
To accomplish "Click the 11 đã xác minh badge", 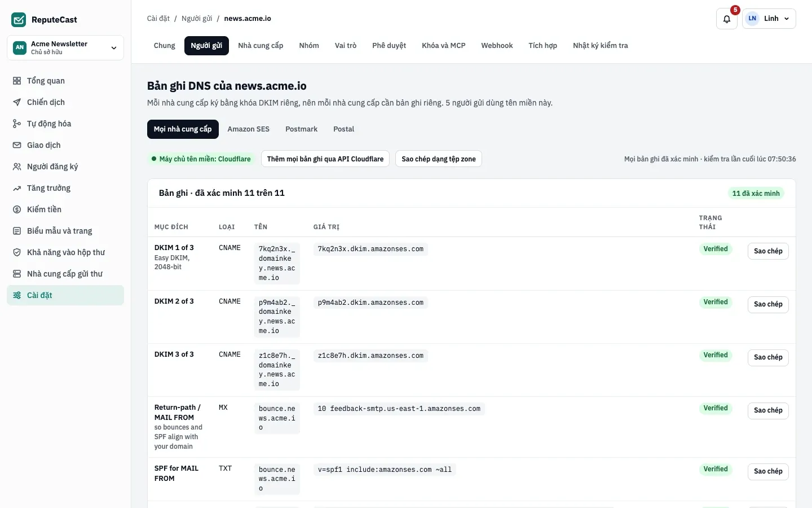I will [756, 194].
